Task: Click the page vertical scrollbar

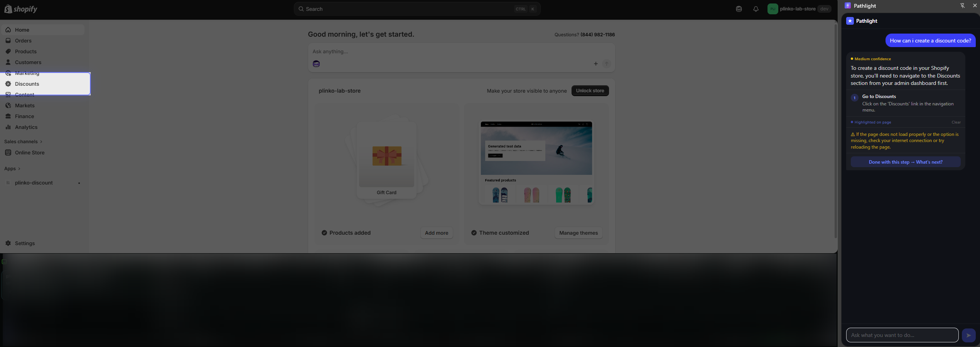Action: [835, 131]
